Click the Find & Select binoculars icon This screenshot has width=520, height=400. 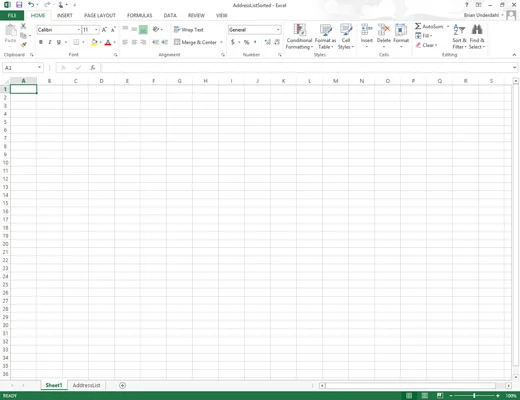pyautogui.click(x=477, y=30)
